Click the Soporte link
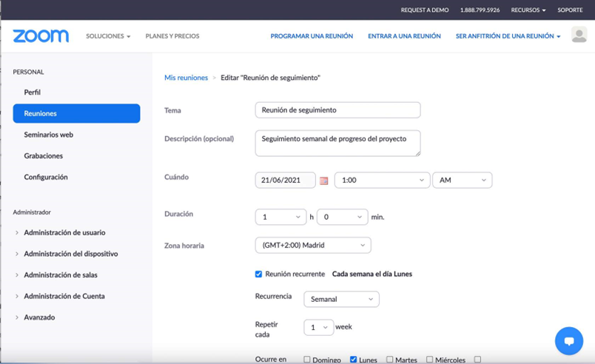 pyautogui.click(x=570, y=10)
